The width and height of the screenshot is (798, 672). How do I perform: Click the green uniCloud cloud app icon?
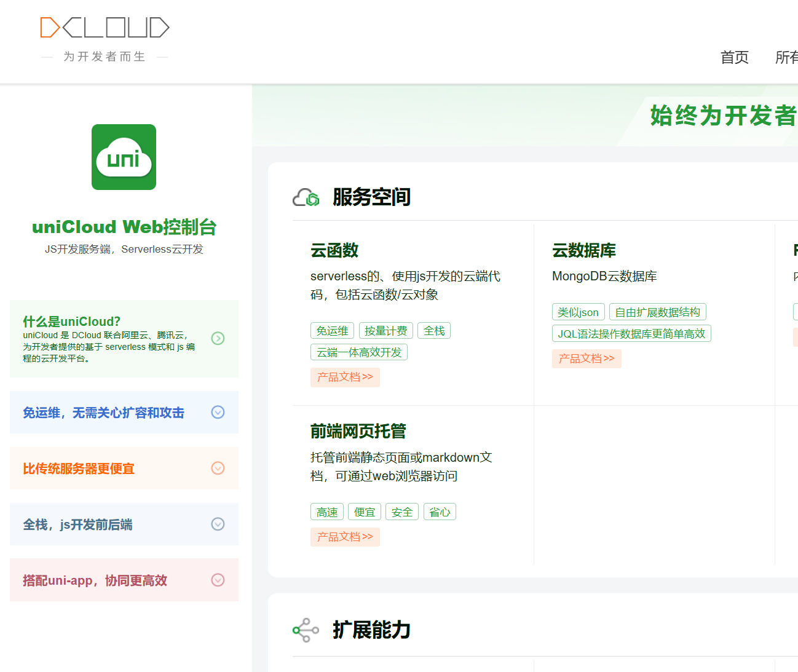click(124, 157)
